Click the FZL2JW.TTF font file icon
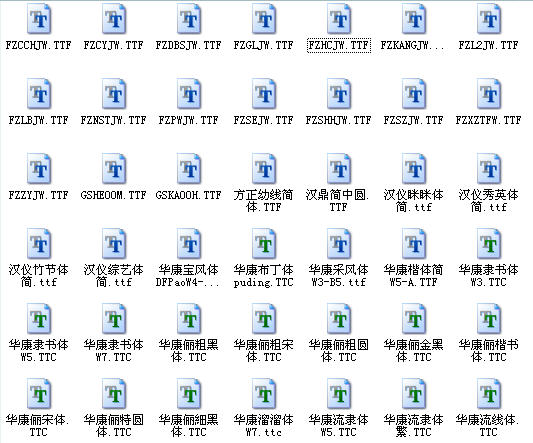 (488, 19)
